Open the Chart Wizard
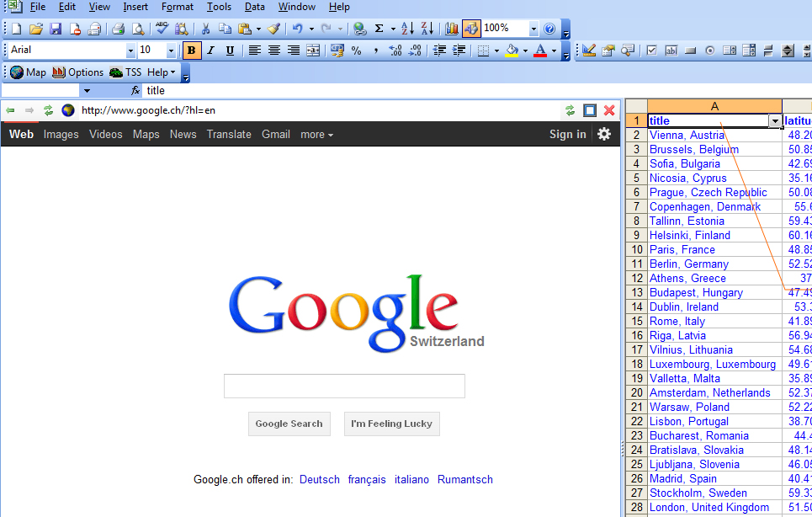The width and height of the screenshot is (812, 517). click(452, 29)
